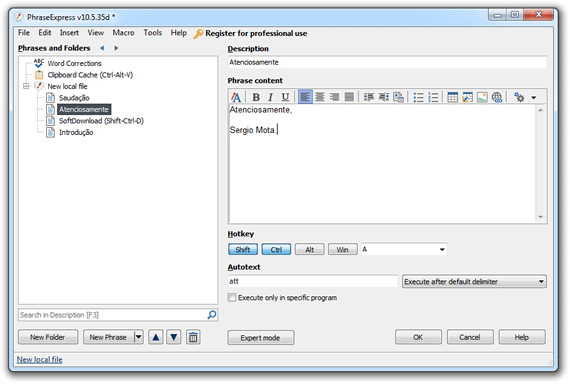Toggle Shift hotkey modifier

[243, 249]
